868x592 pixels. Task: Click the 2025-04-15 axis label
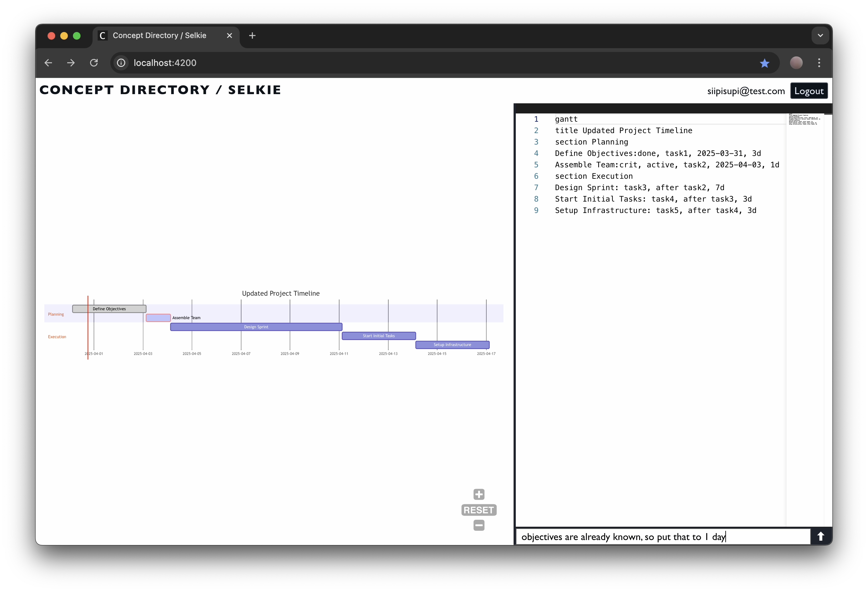(437, 353)
